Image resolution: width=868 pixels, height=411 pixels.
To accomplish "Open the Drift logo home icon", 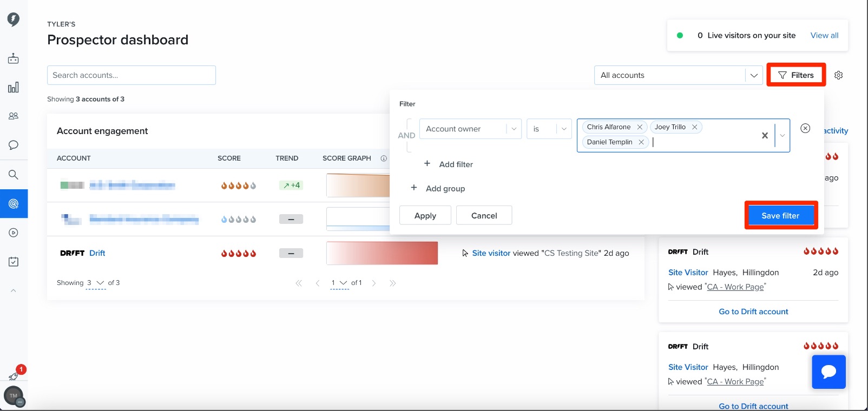I will coord(14,19).
